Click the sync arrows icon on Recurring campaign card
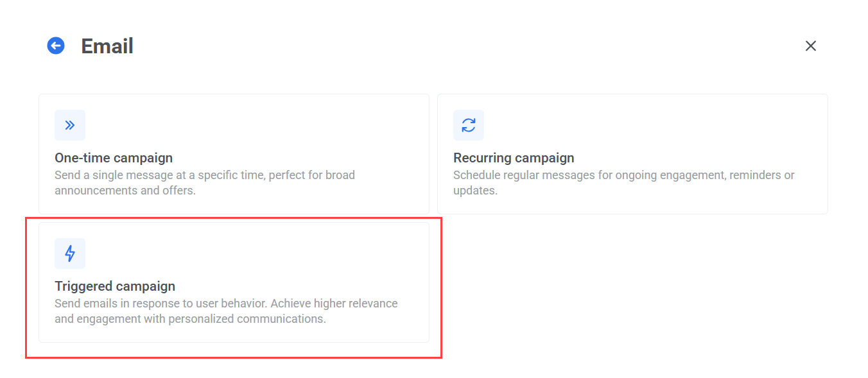868x378 pixels. pos(468,125)
